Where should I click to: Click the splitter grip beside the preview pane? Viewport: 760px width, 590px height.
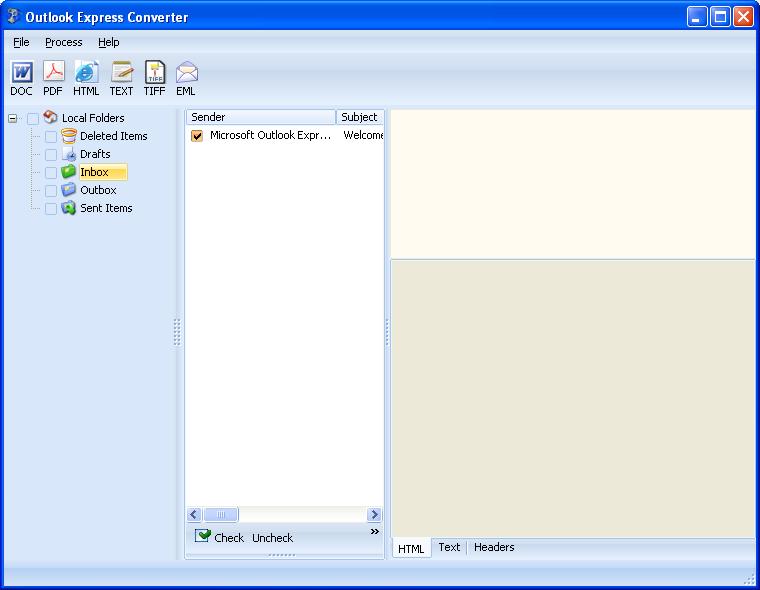tap(387, 332)
